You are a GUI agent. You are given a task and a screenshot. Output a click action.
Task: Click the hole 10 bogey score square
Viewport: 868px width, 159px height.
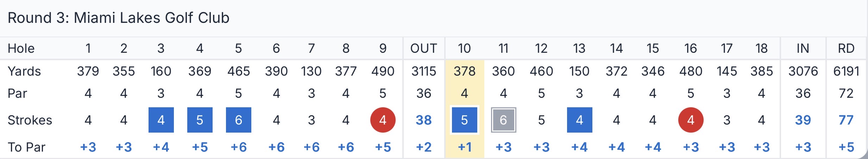pos(464,120)
